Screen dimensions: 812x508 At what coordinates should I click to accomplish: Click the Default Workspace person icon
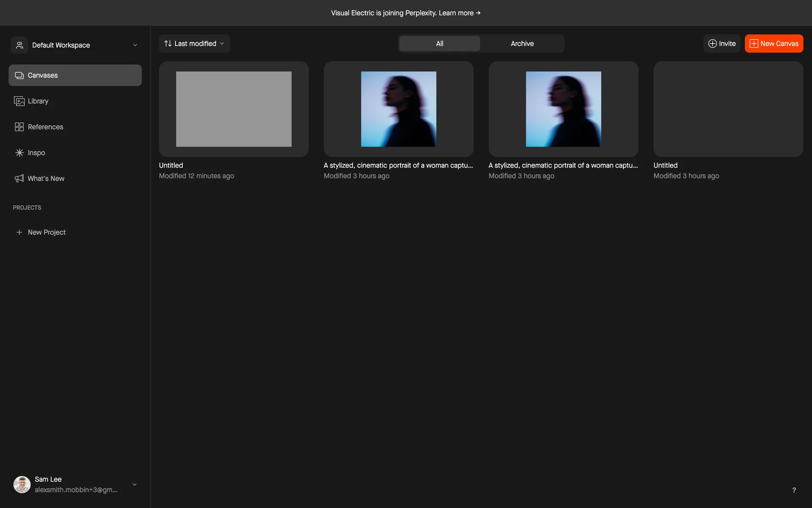pos(19,45)
